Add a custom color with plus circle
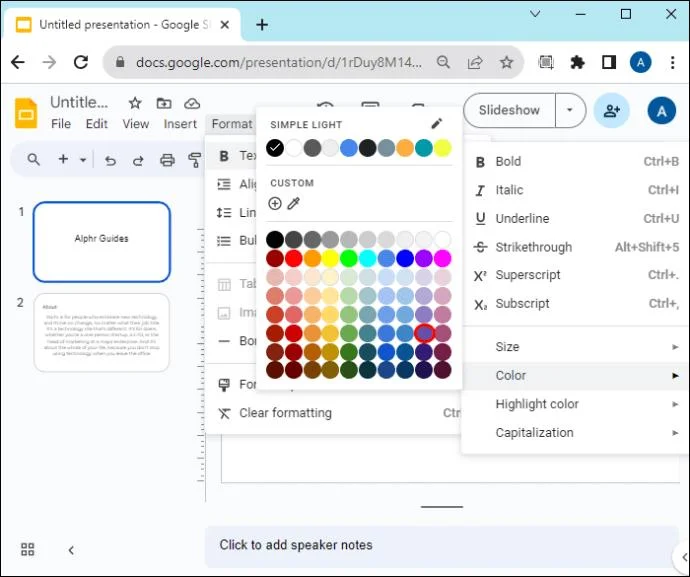Image resolution: width=690 pixels, height=577 pixels. (275, 203)
